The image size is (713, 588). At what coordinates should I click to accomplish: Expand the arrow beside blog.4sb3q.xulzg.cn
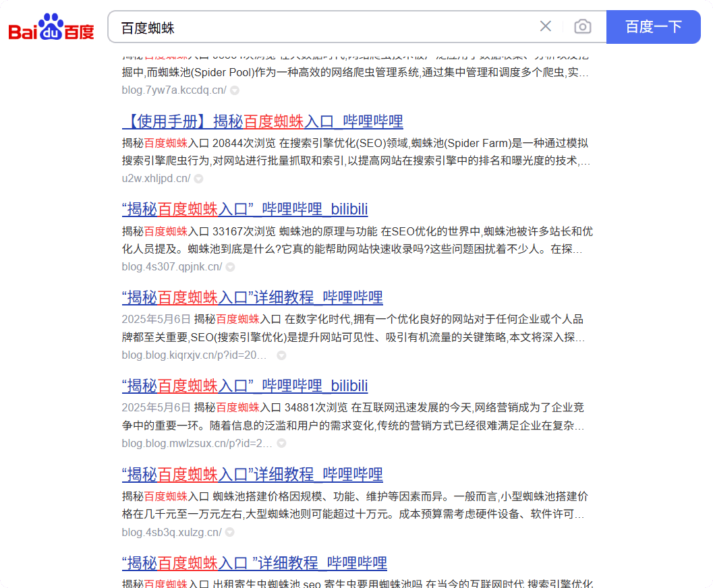pyautogui.click(x=230, y=532)
